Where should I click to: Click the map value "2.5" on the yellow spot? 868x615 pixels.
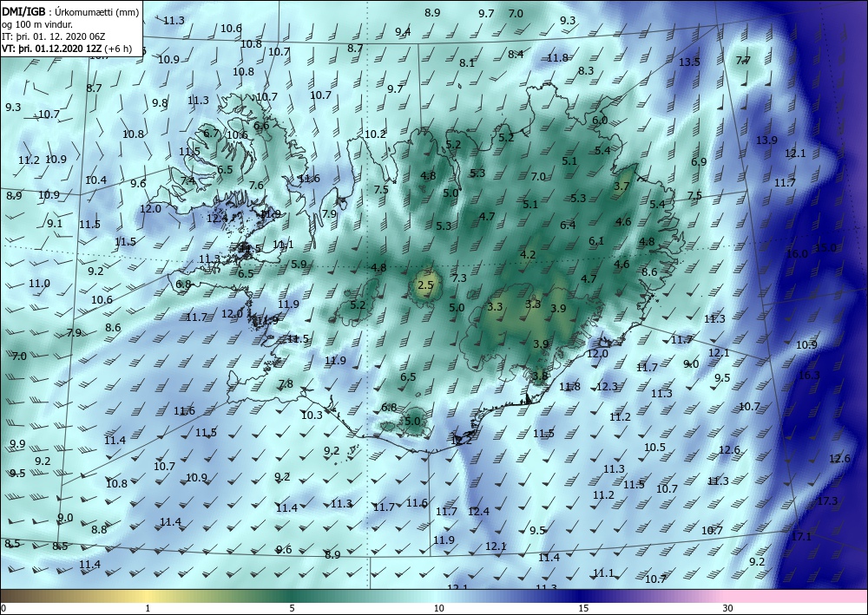pos(425,285)
